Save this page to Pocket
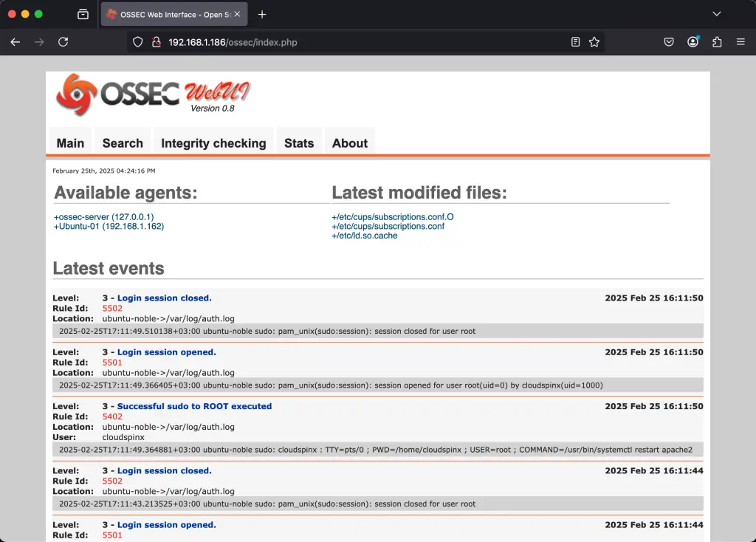 [669, 42]
